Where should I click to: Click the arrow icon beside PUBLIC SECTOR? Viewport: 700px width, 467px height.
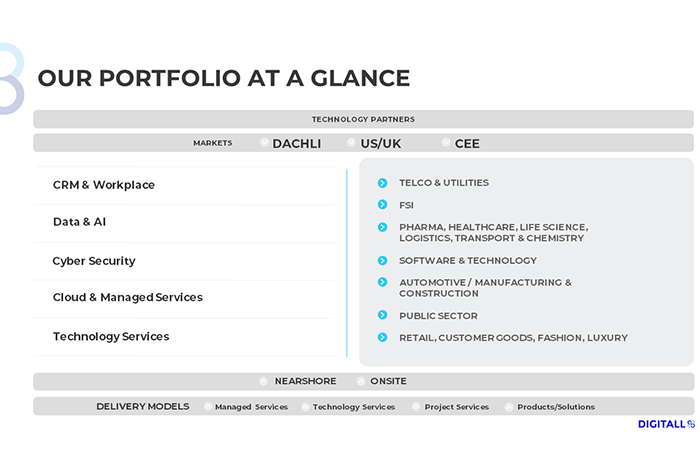(x=383, y=315)
